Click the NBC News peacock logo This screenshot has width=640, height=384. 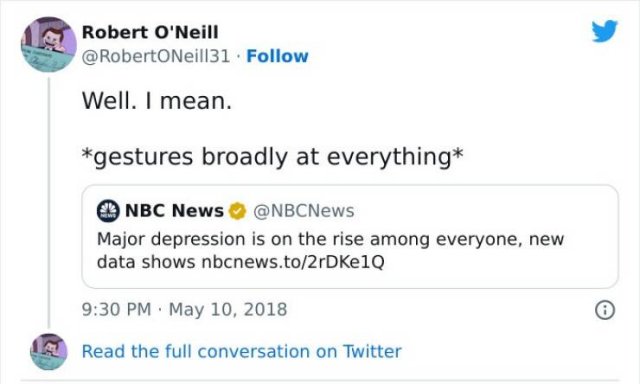(108, 211)
